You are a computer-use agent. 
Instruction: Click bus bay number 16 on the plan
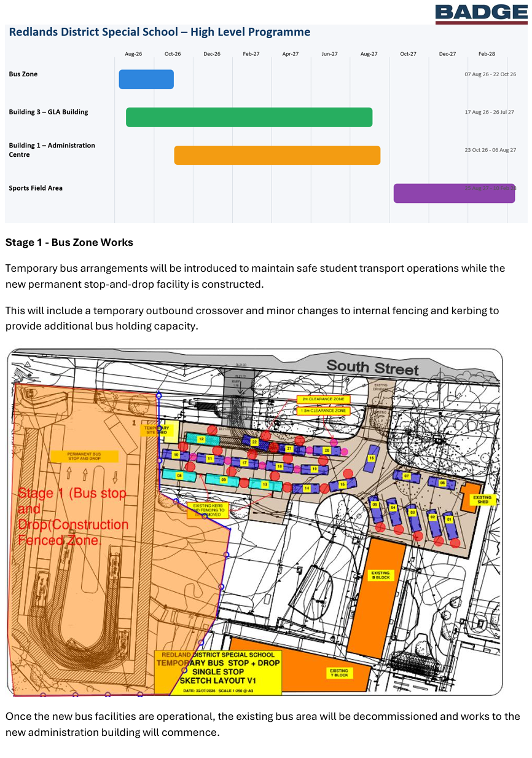371,458
